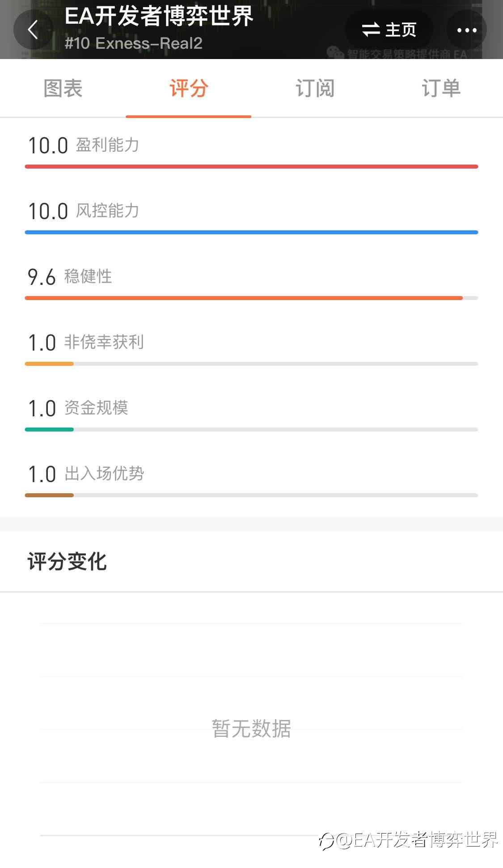The width and height of the screenshot is (503, 868).
Task: Tap the orange 稳健性 score bar
Action: click(x=244, y=298)
